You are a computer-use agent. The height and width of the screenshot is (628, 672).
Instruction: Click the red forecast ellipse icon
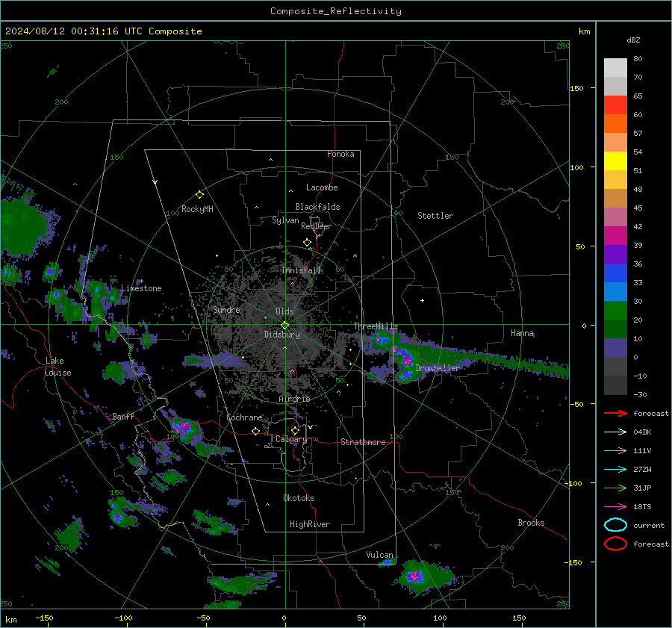615,544
